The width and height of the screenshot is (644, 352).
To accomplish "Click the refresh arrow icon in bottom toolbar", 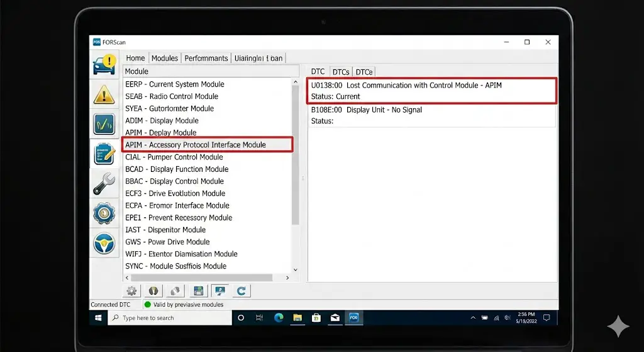I will pyautogui.click(x=241, y=291).
